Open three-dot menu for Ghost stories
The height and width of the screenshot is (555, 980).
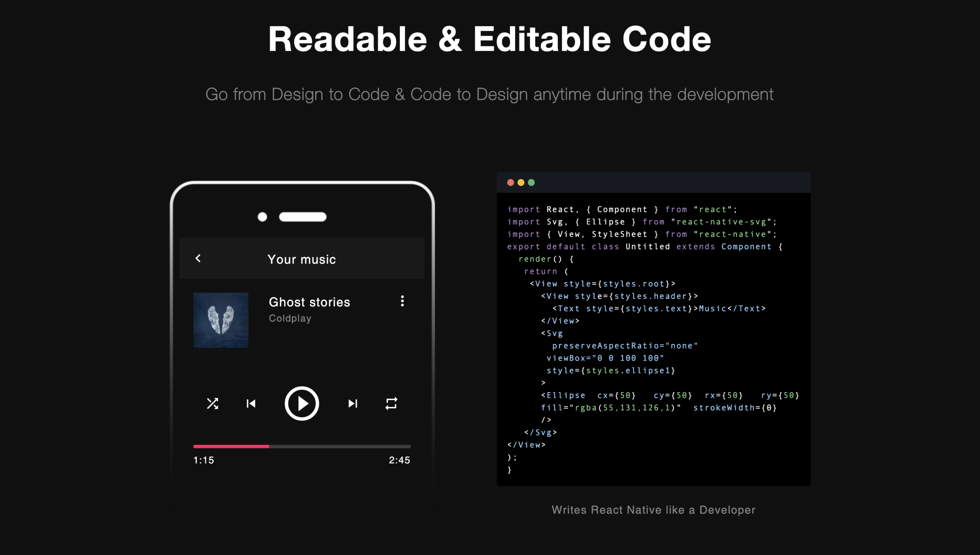tap(402, 301)
